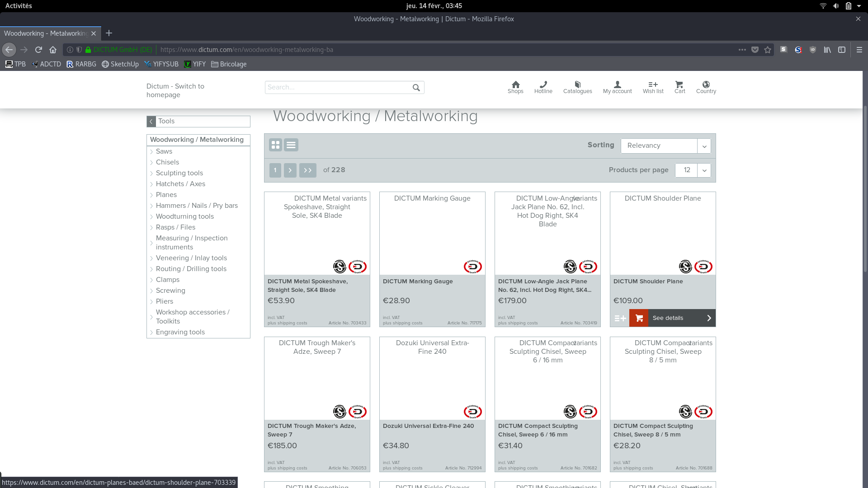Image resolution: width=868 pixels, height=488 pixels.
Task: Open Rasps / Files category
Action: click(175, 227)
